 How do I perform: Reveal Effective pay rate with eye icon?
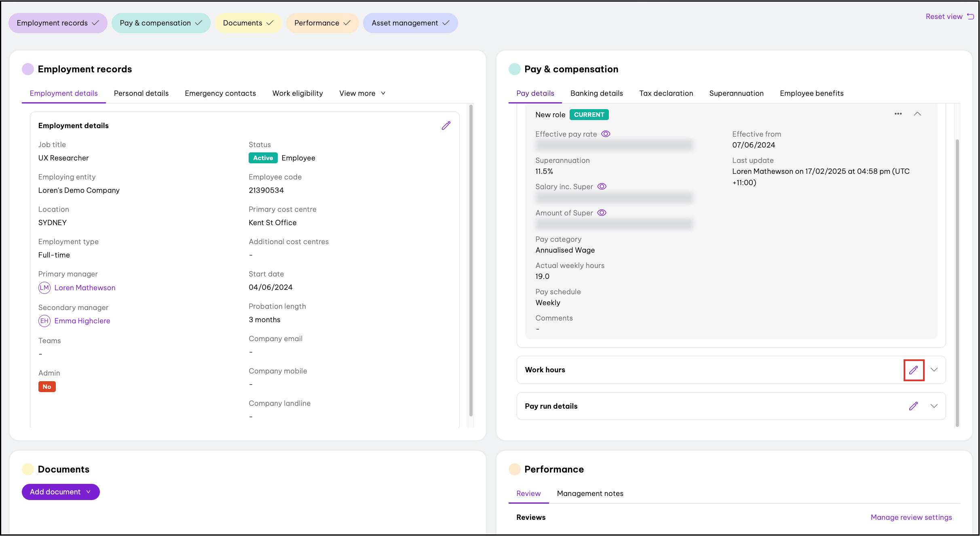606,134
